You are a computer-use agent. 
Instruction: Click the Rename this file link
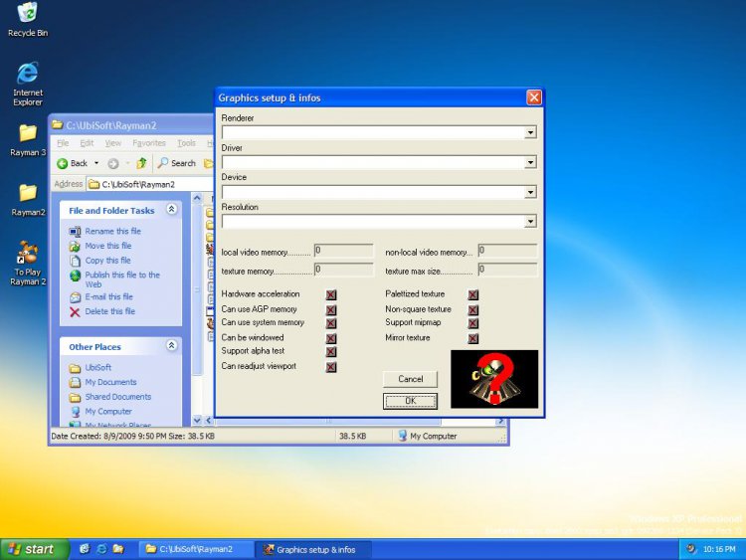(113, 231)
